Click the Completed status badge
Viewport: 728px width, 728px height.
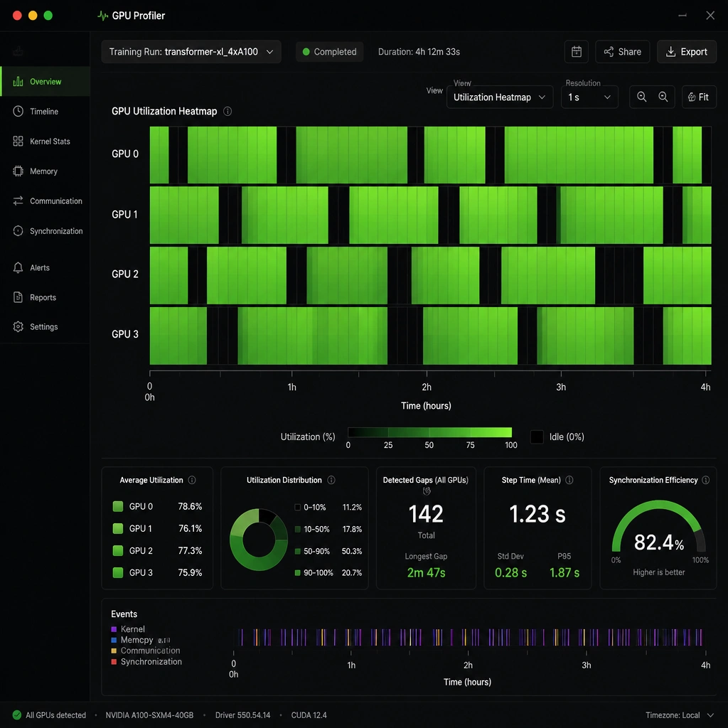click(x=330, y=51)
